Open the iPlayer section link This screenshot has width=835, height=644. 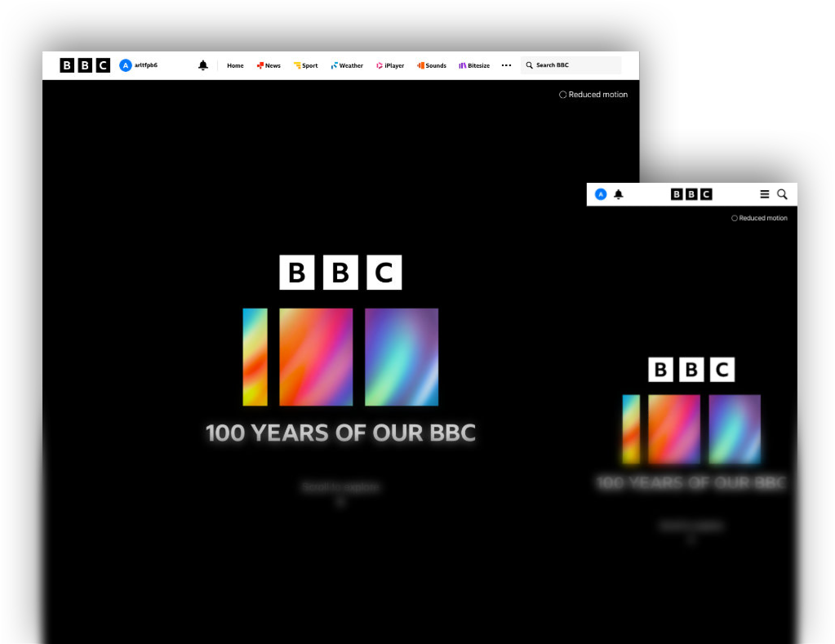click(390, 65)
